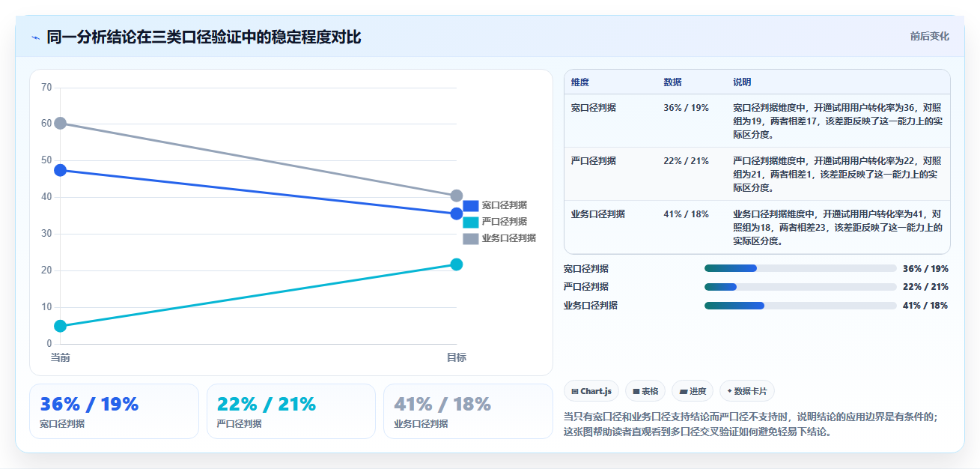Toggle the 严口径判据 legend swatch
Viewport: 980px width, 469px height.
[470, 222]
